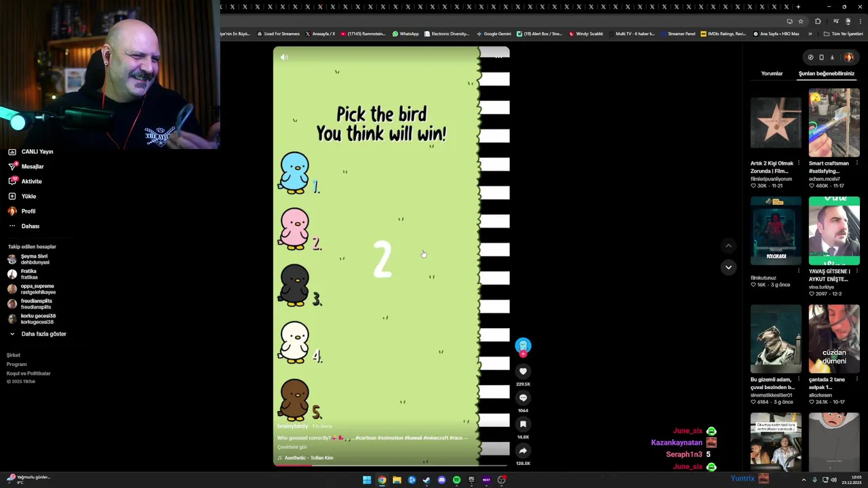This screenshot has height=488, width=868.
Task: Share the video using the arrow icon
Action: point(523,451)
